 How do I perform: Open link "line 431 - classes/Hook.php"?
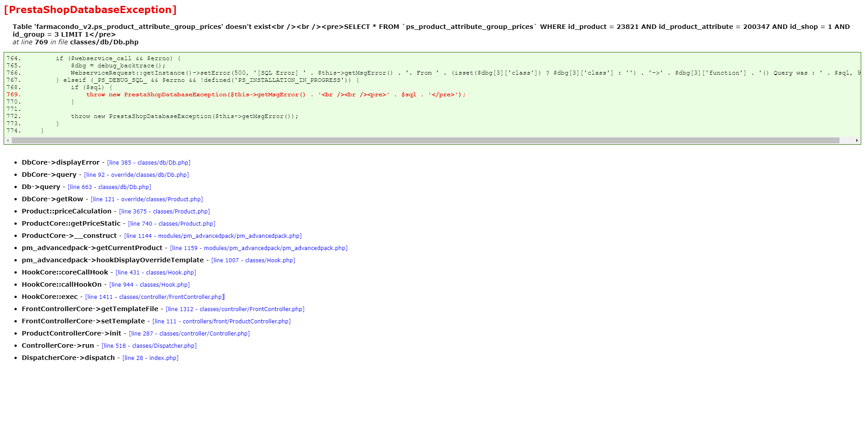pos(156,273)
